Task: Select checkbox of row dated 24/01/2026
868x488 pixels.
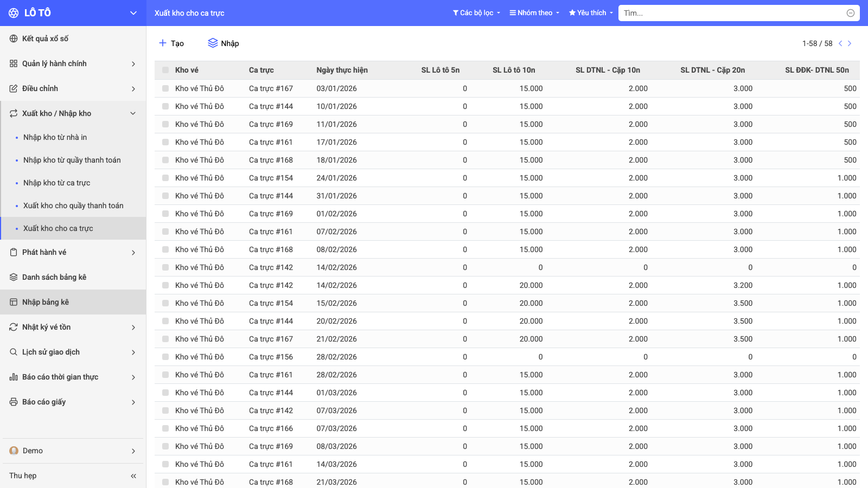Action: click(x=165, y=178)
